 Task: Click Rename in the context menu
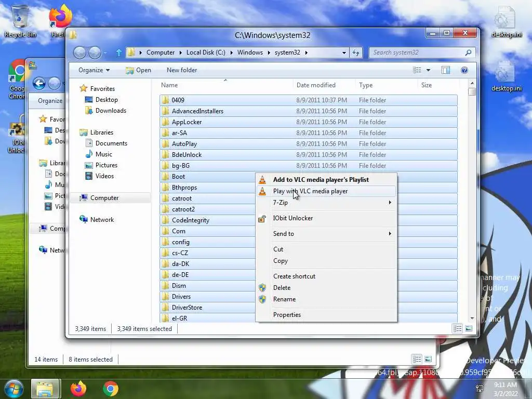tap(284, 299)
